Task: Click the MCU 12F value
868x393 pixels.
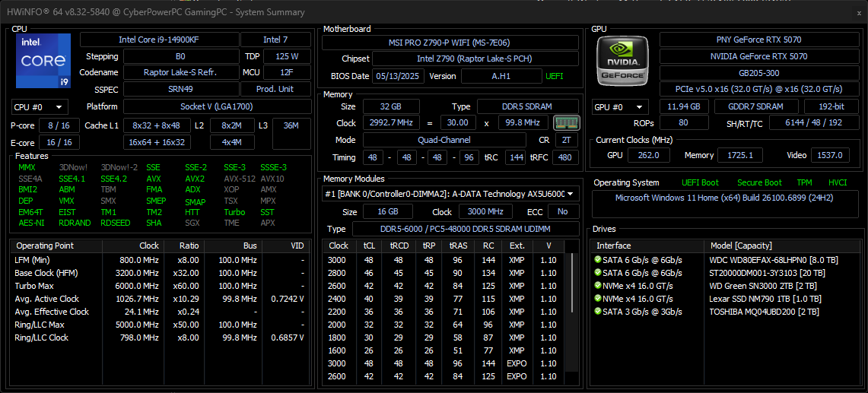Action: pos(287,72)
